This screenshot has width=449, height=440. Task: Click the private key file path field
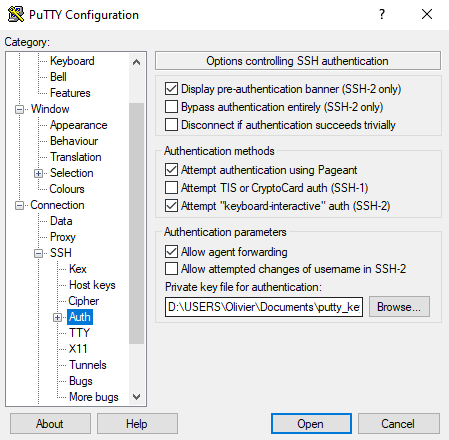coord(264,307)
